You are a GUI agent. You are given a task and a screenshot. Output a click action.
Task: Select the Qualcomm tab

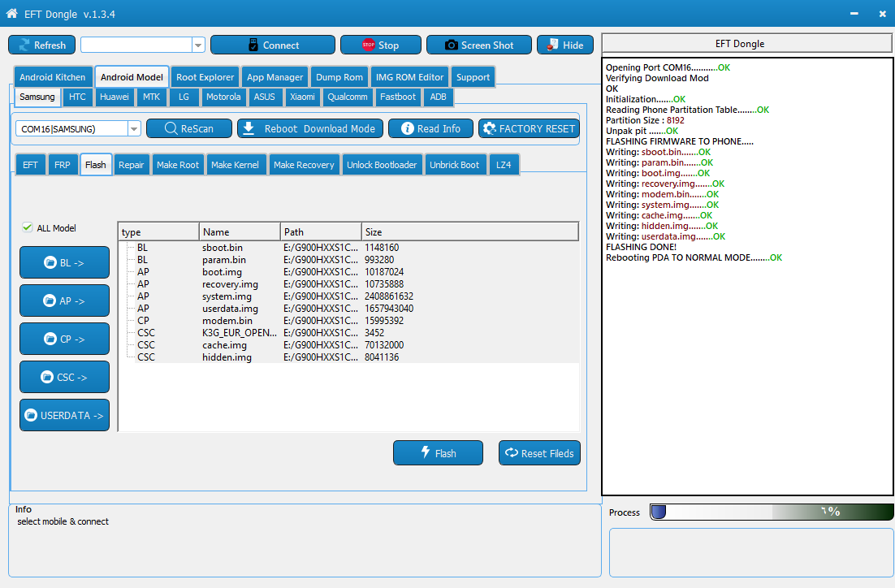pos(347,97)
